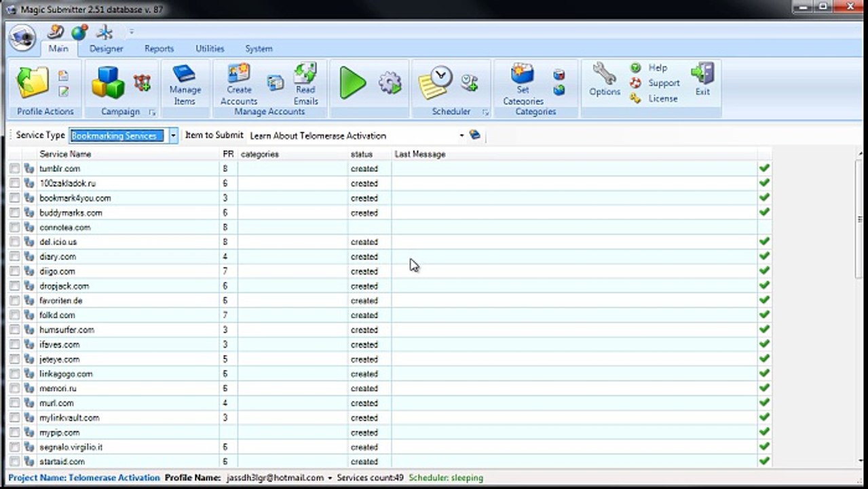Image resolution: width=868 pixels, height=489 pixels.
Task: Click the icon beside Item to Submit dropdown
Action: click(x=475, y=135)
